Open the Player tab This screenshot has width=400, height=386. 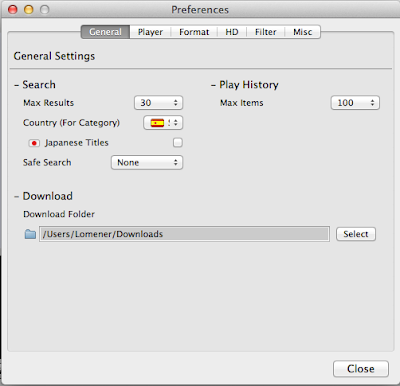point(150,32)
